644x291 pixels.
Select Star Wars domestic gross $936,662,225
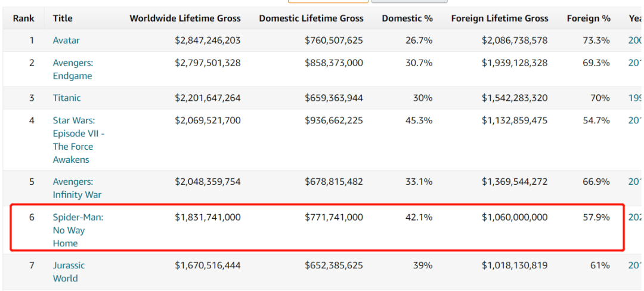(334, 120)
